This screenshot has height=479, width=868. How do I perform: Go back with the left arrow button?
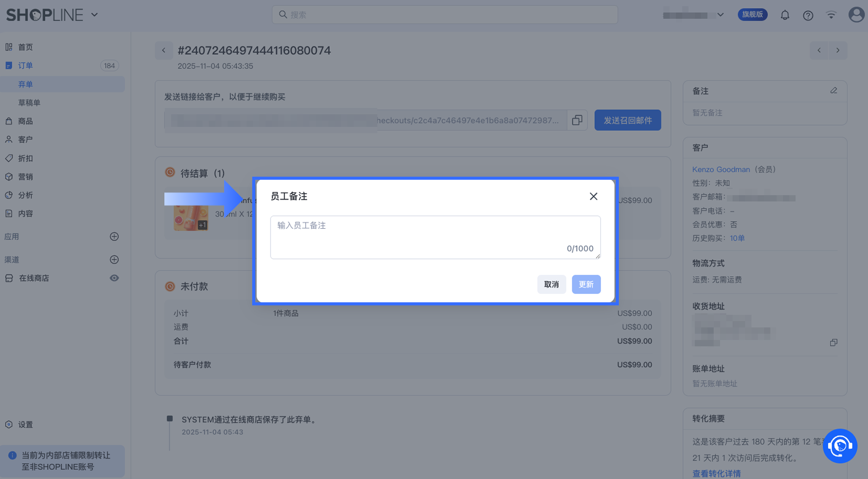click(163, 50)
